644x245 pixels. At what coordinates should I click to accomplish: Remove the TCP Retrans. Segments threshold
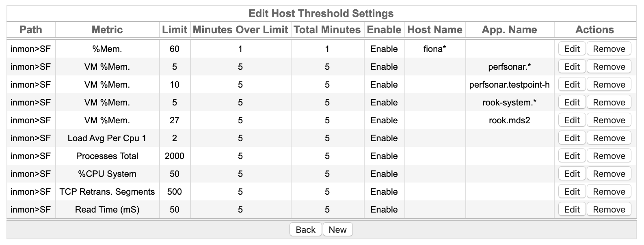(609, 191)
